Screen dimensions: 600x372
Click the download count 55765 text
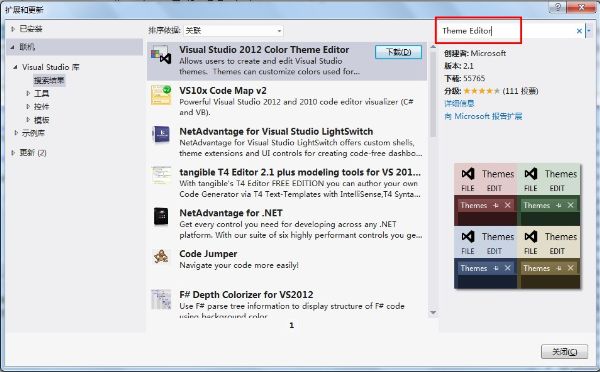coord(474,78)
